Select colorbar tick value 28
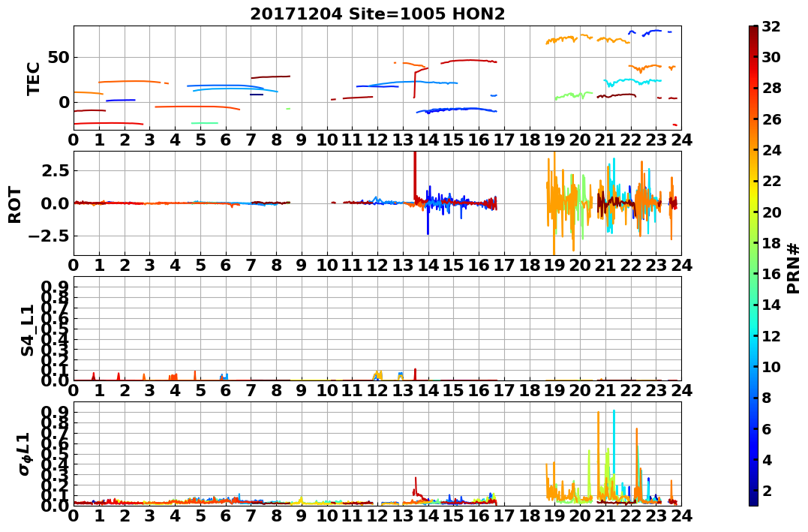The image size is (808, 532). pos(771,88)
